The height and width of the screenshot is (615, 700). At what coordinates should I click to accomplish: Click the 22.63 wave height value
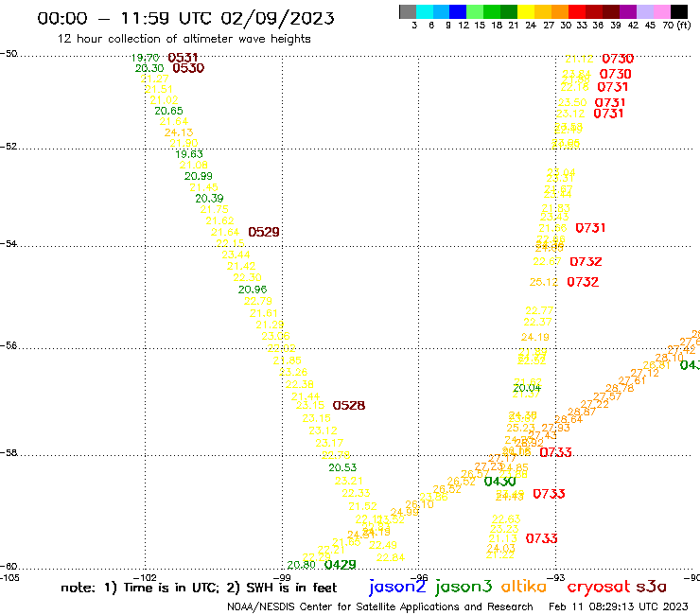pyautogui.click(x=506, y=519)
